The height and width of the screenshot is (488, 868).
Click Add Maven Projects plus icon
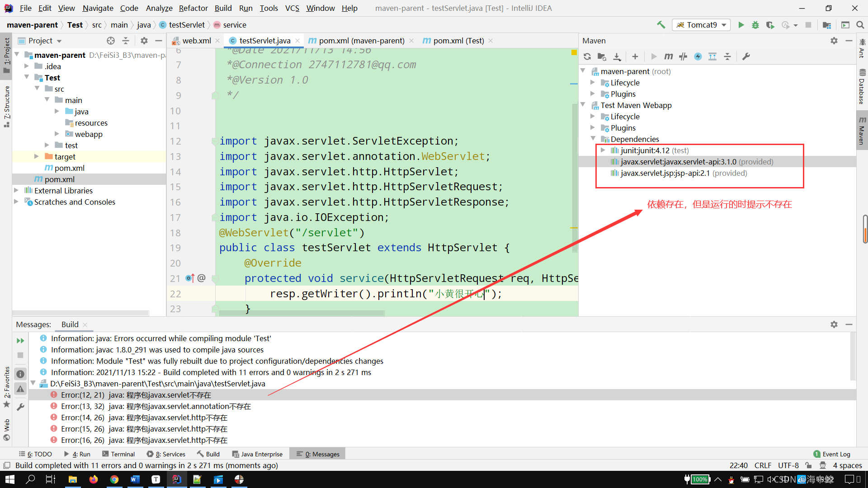(635, 56)
